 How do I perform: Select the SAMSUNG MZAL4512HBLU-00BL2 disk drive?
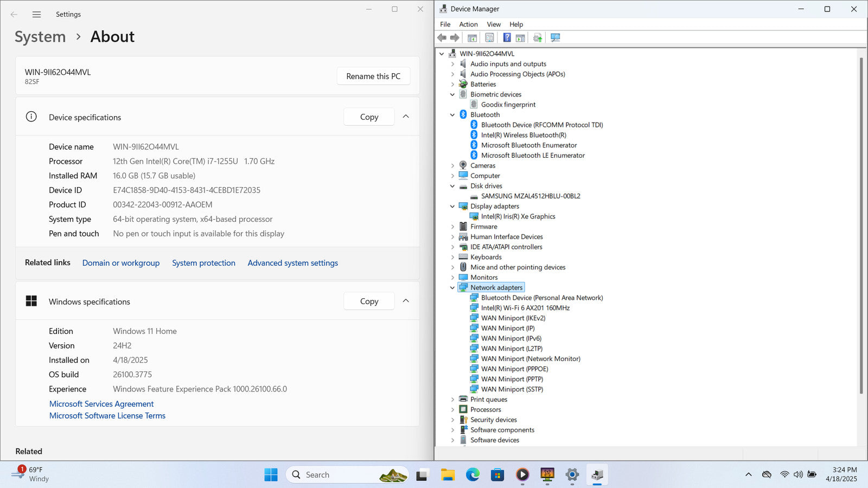531,196
